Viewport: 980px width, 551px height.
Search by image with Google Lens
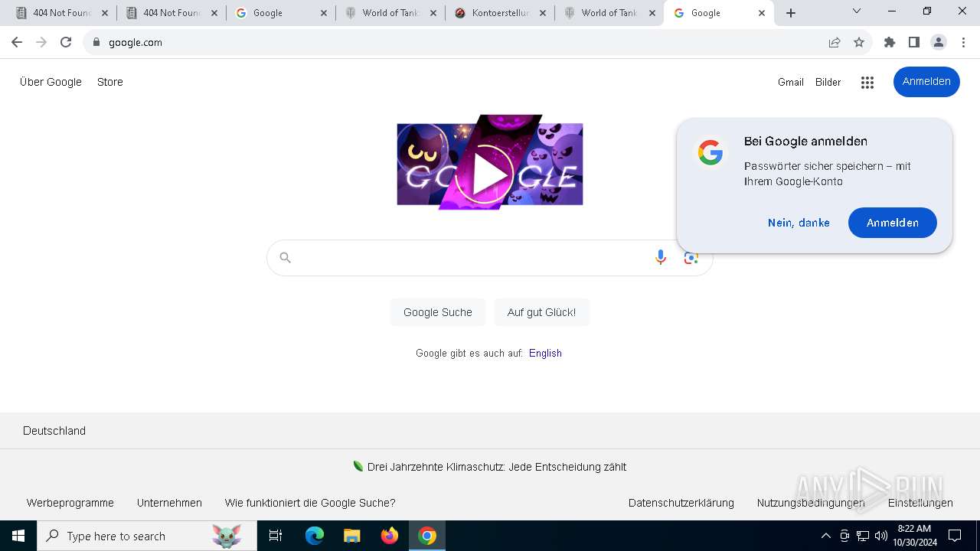[691, 258]
